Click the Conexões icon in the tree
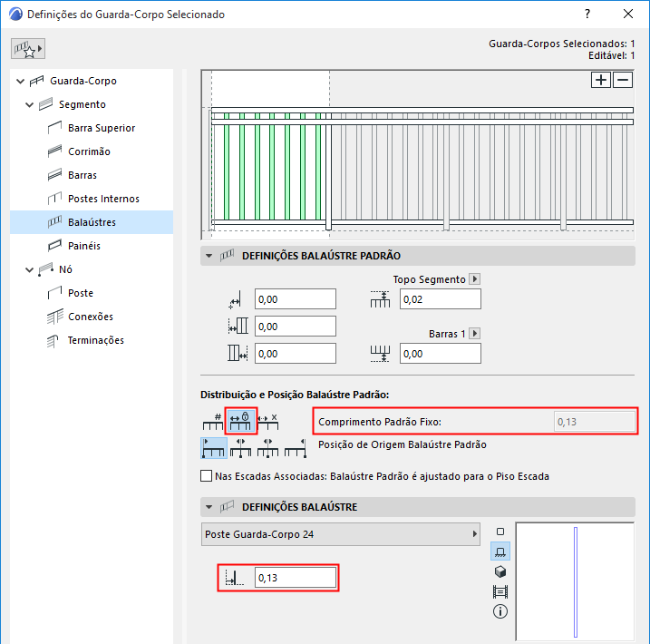 [x=54, y=317]
